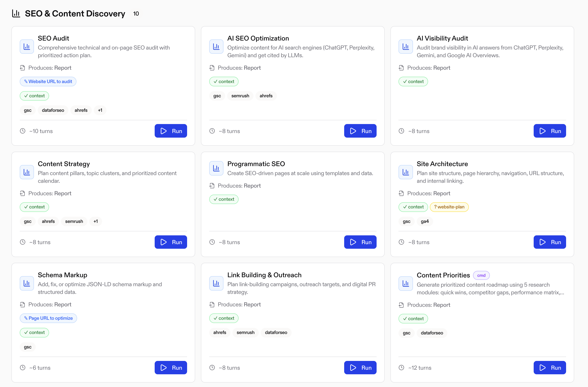Expand +1 tag in the Content Strategy card
Image resolution: width=588 pixels, height=387 pixels.
[96, 221]
